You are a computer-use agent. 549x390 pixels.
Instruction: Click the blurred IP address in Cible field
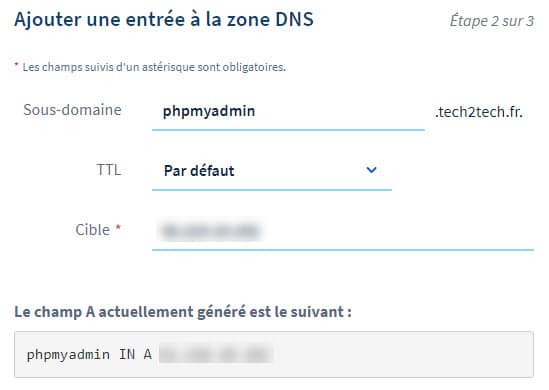point(210,231)
